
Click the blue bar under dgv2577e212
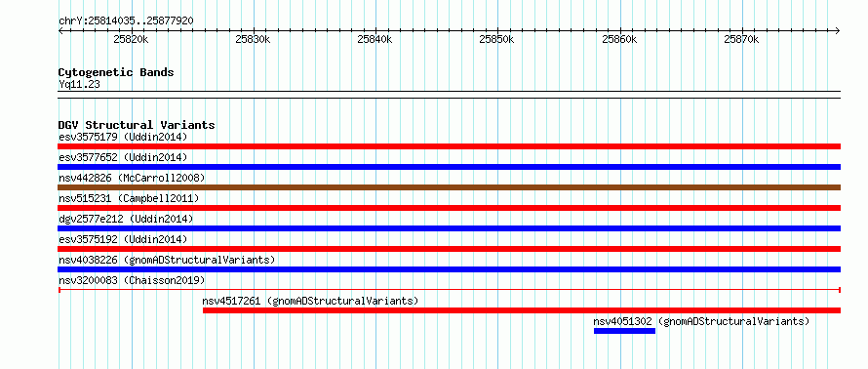point(450,228)
